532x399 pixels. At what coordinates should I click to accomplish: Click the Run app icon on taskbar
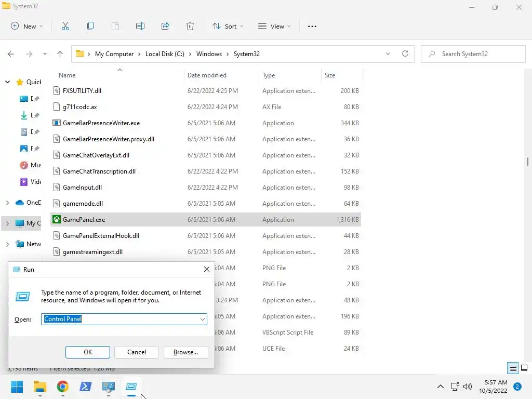tap(131, 387)
